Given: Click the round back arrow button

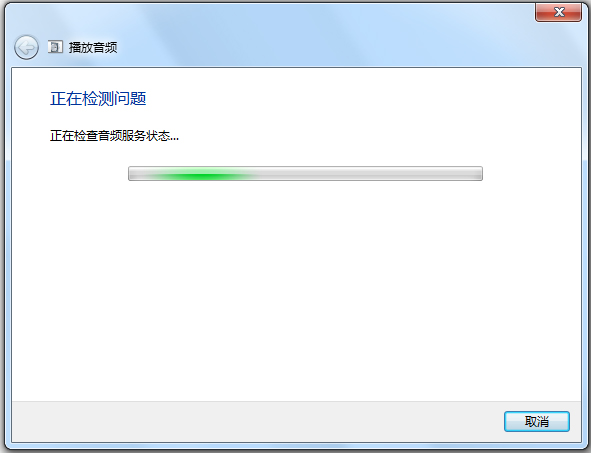Looking at the screenshot, I should point(26,47).
